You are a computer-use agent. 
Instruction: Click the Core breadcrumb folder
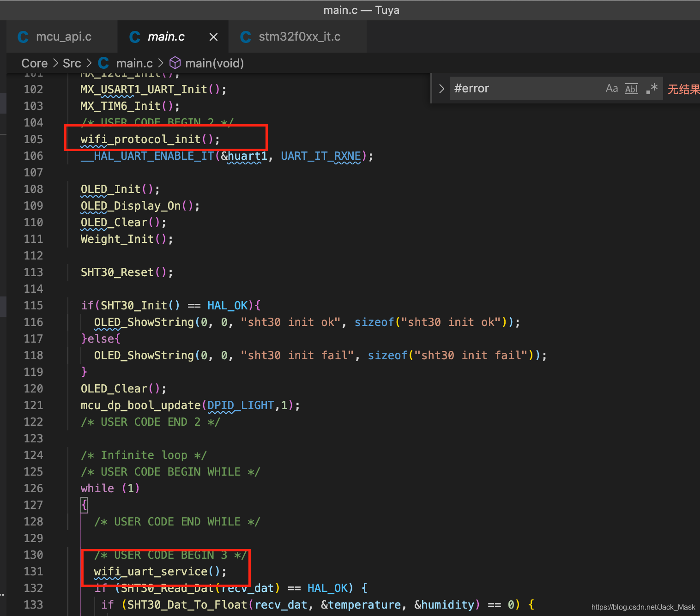click(x=35, y=63)
